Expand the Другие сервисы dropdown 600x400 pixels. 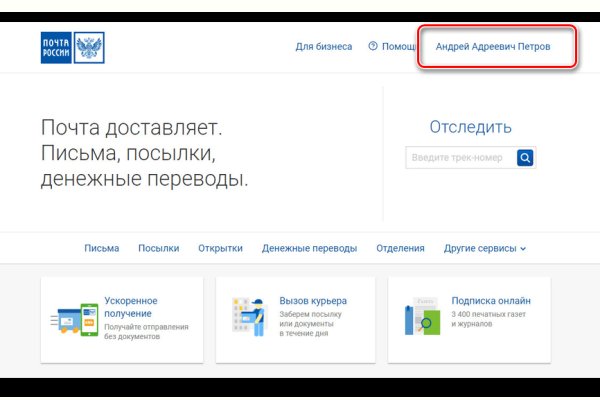[x=480, y=248]
